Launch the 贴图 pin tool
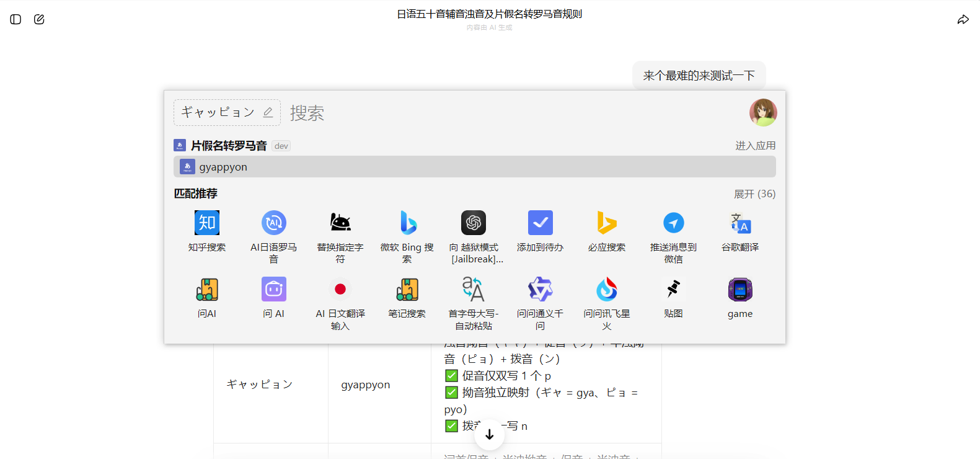The width and height of the screenshot is (980, 459). 673,290
